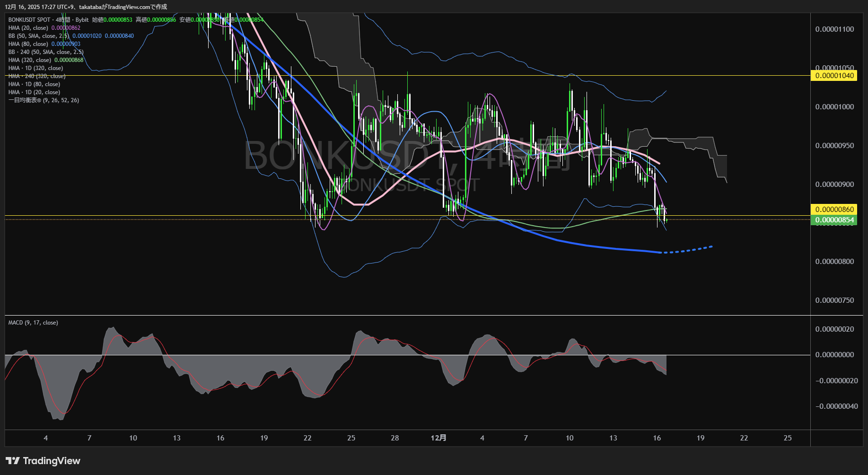
Task: Click the HMA (80, close) indicator legend
Action: coord(28,44)
